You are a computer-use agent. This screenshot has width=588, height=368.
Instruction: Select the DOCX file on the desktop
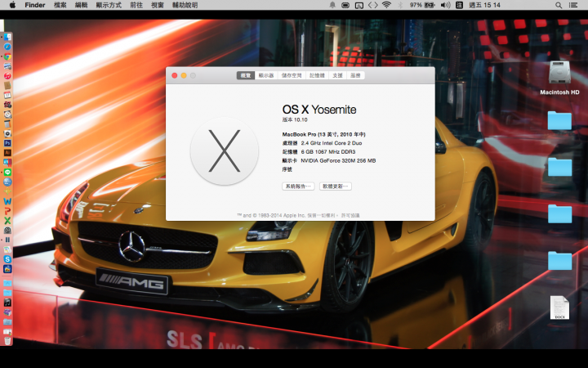pos(559,307)
